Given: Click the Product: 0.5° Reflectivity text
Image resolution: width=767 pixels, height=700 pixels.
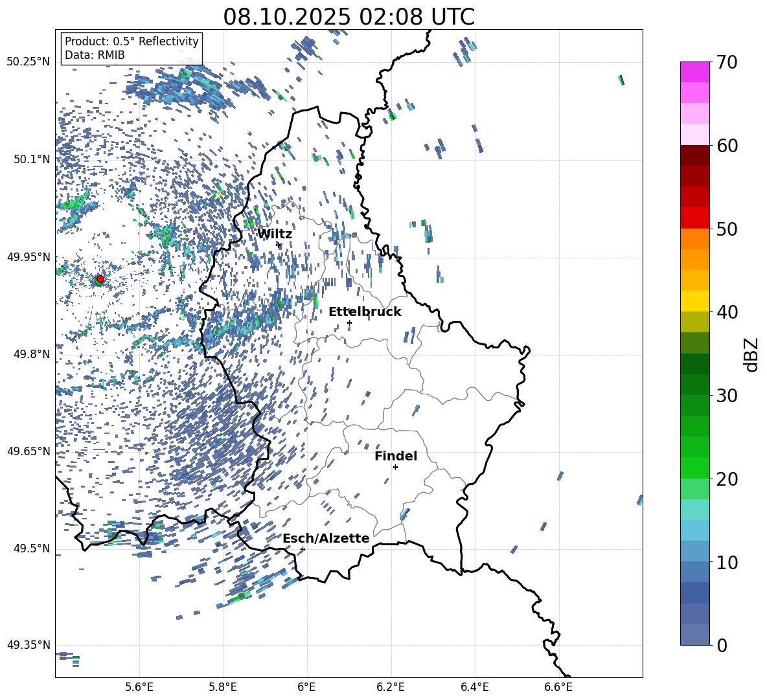Looking at the screenshot, I should click(x=132, y=41).
